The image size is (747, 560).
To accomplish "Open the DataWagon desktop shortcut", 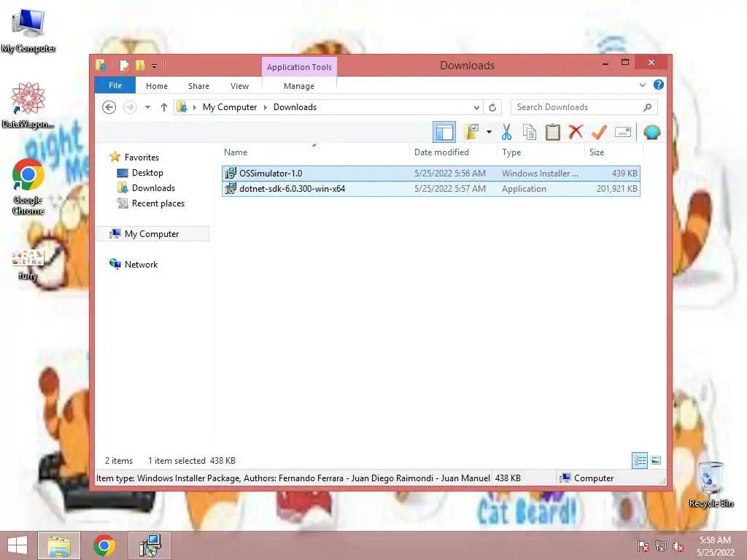I will coord(28,105).
